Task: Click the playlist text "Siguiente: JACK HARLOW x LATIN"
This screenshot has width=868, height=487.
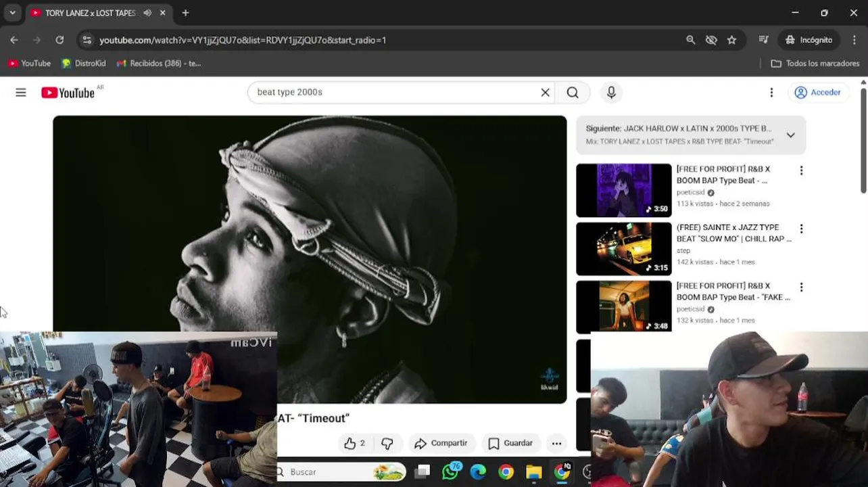Action: 678,129
